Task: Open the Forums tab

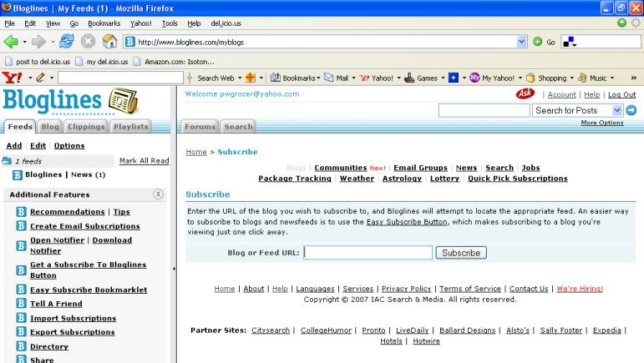Action: point(200,127)
